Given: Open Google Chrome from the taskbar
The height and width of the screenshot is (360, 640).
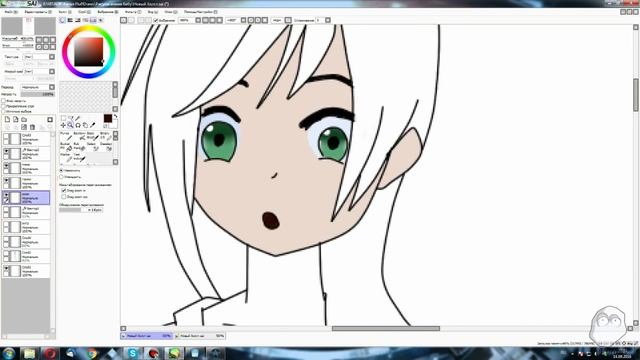Looking at the screenshot, I should point(91,353).
